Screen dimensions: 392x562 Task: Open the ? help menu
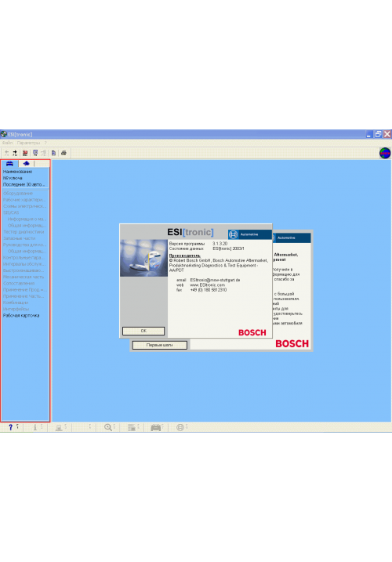tap(45, 143)
